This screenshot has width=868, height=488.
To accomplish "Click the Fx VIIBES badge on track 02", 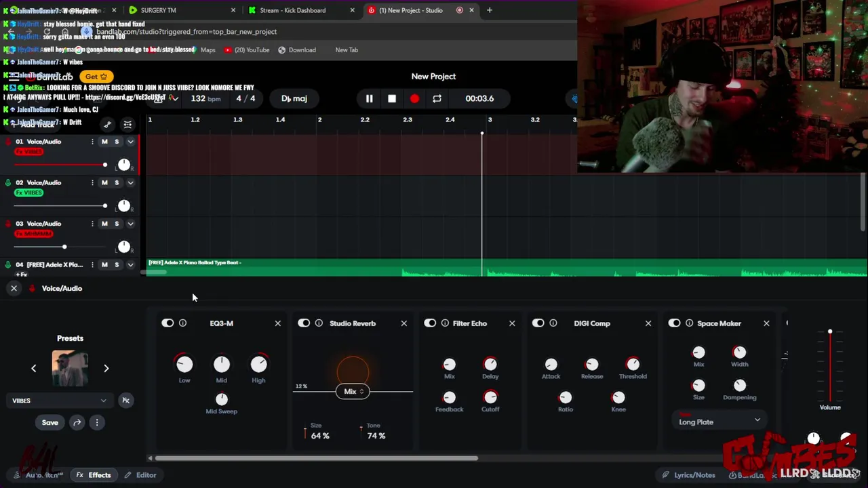I will tap(29, 192).
